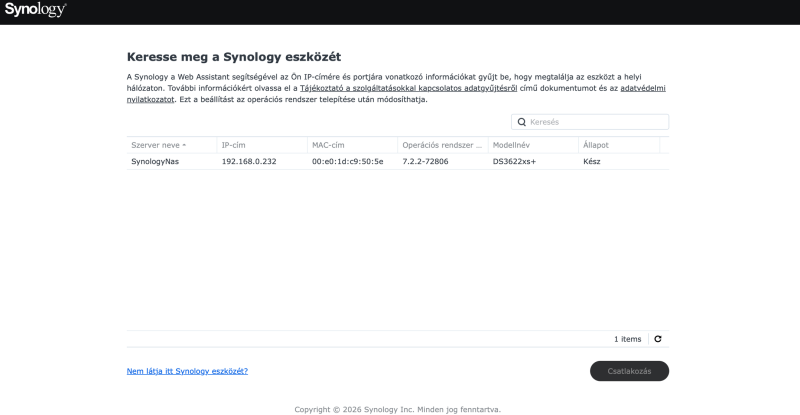
Task: Click the Állapot column header
Action: click(596, 145)
